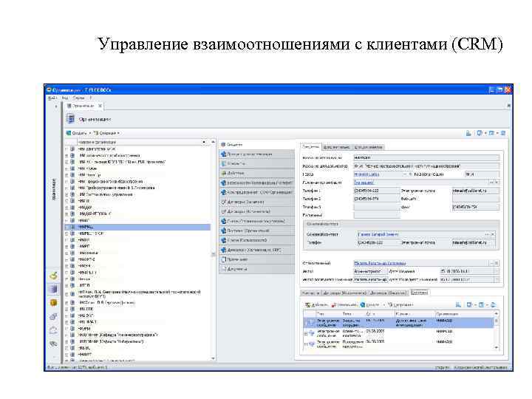Select the highlighted organizations icon in the left sidebar
532x399 pixels.
54,289
